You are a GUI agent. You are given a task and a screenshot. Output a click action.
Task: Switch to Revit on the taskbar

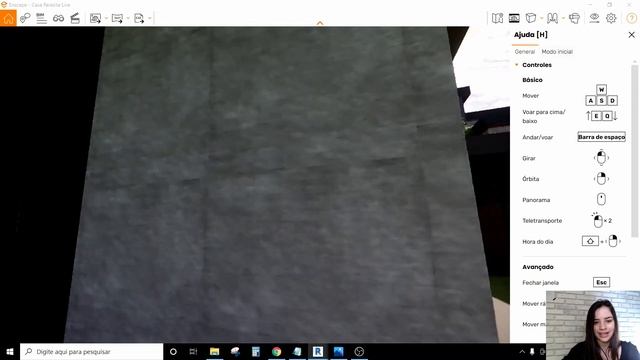coord(318,351)
